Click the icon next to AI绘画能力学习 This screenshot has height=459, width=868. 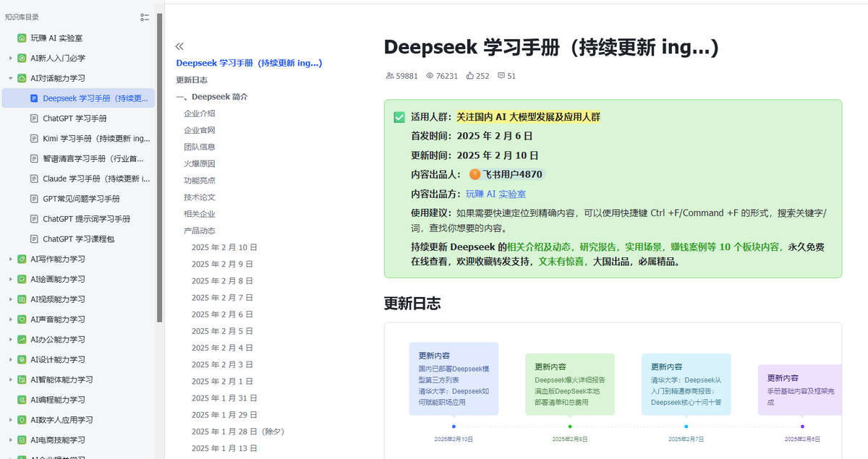[x=22, y=279]
